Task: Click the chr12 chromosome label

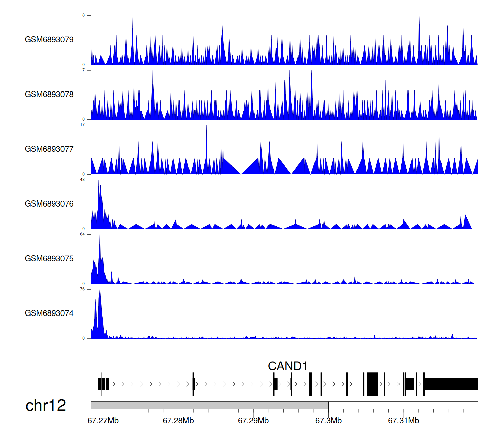Action: tap(46, 406)
